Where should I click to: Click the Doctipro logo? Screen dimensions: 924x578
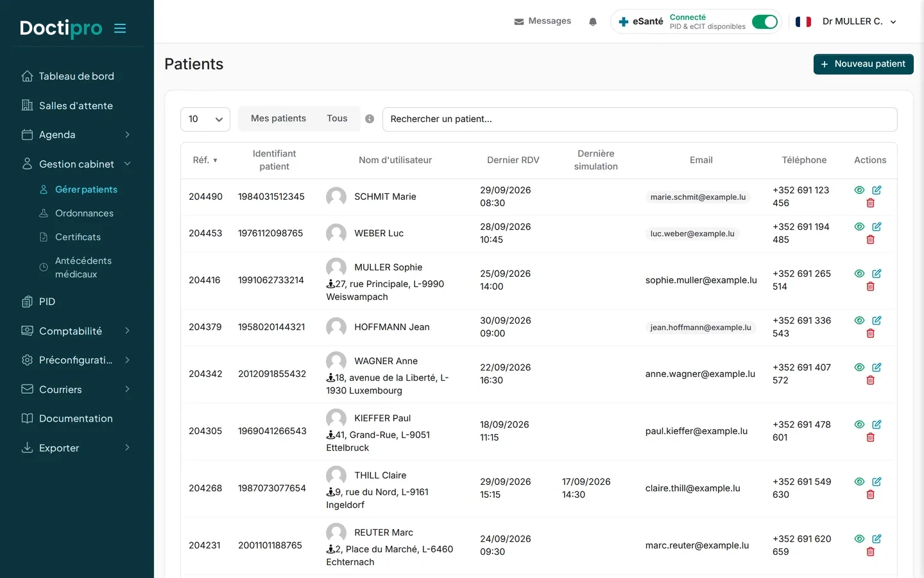(61, 28)
